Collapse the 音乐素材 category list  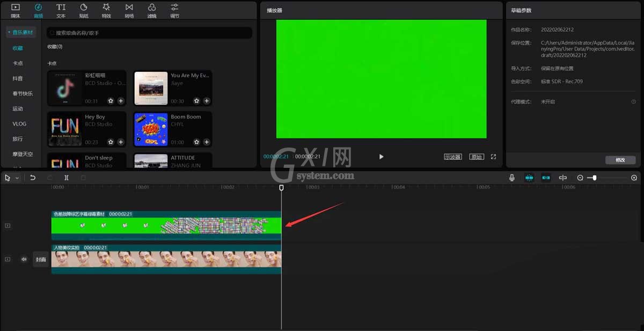coord(21,33)
